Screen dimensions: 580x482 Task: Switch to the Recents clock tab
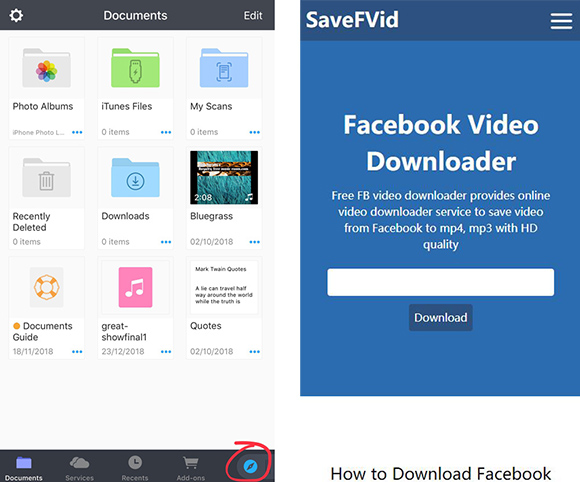pyautogui.click(x=135, y=468)
